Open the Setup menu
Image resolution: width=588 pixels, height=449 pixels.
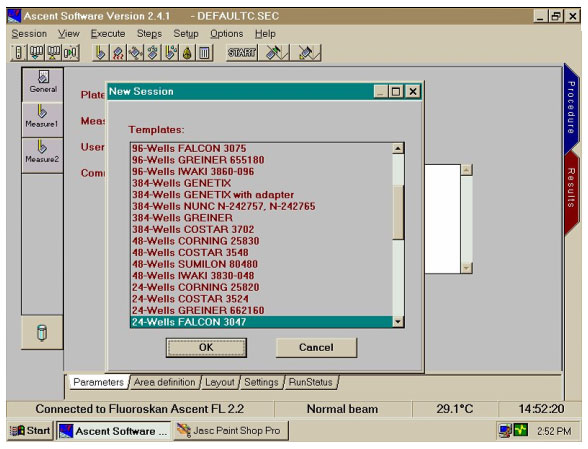click(x=186, y=34)
